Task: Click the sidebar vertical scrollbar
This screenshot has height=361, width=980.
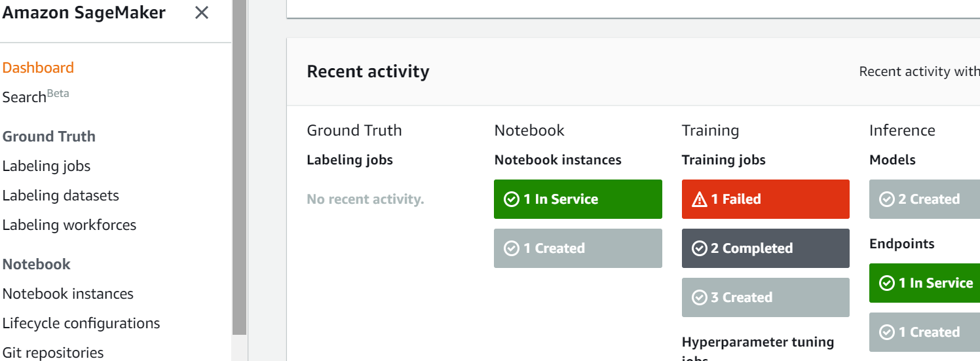Action: [240, 167]
